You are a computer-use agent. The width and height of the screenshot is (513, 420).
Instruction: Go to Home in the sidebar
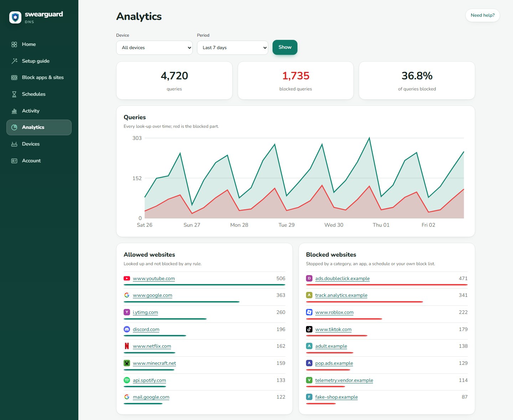(x=39, y=44)
